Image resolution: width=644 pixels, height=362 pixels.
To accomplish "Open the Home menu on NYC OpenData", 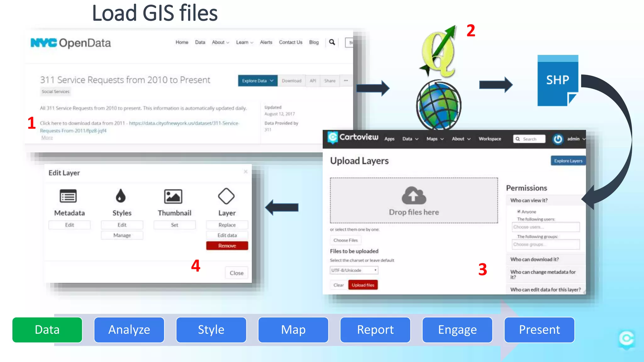I will [182, 42].
